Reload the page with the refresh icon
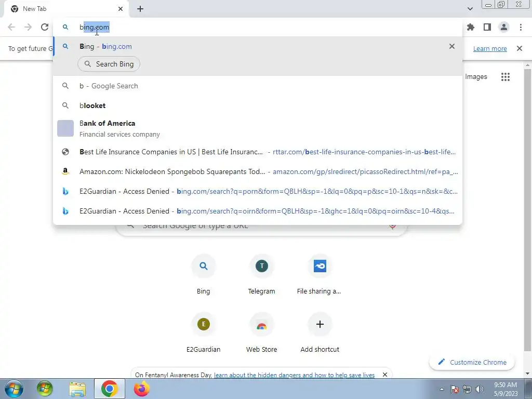The width and height of the screenshot is (532, 399). pyautogui.click(x=45, y=27)
